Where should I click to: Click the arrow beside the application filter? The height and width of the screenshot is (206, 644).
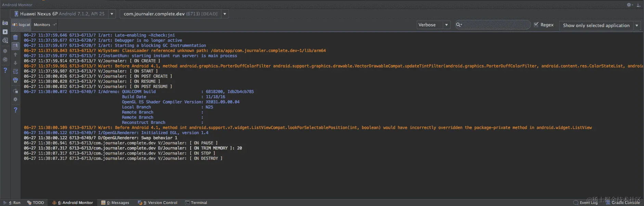pos(637,26)
